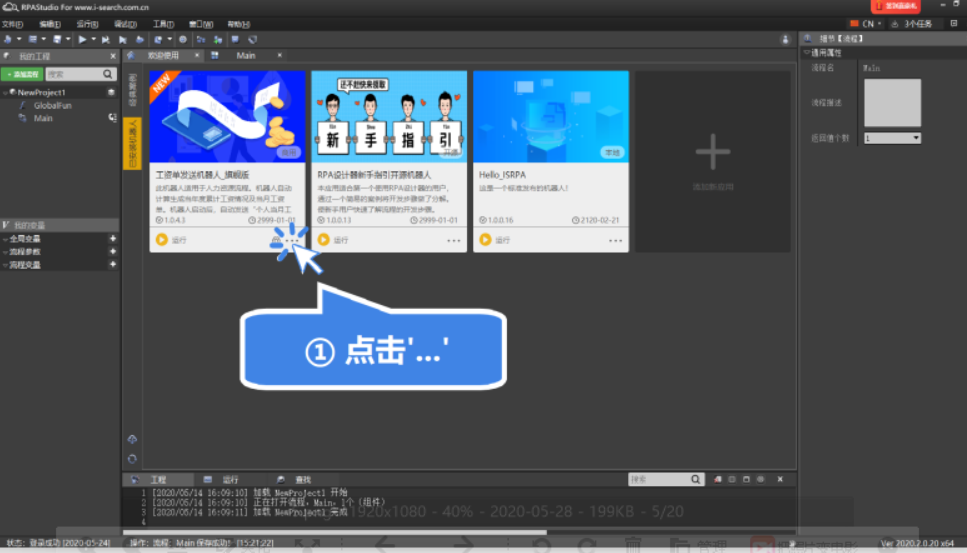Collapse the 通用属性 section

(x=806, y=52)
